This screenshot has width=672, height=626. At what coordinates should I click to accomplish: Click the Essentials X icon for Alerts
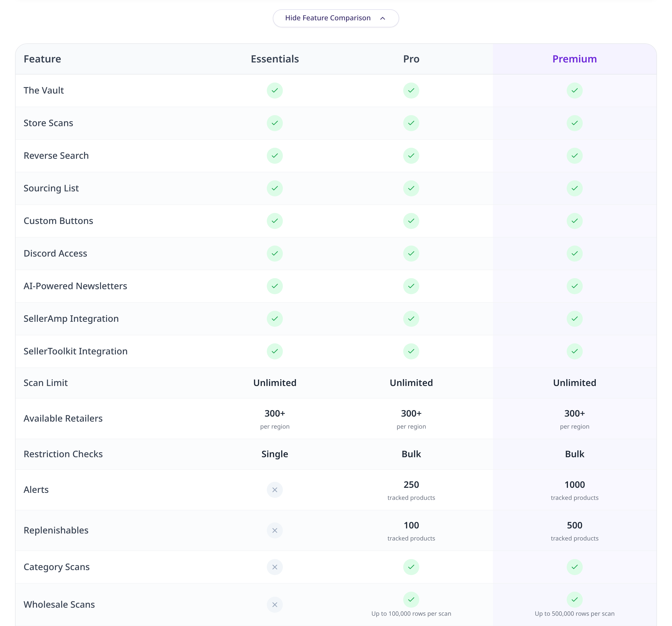(275, 490)
